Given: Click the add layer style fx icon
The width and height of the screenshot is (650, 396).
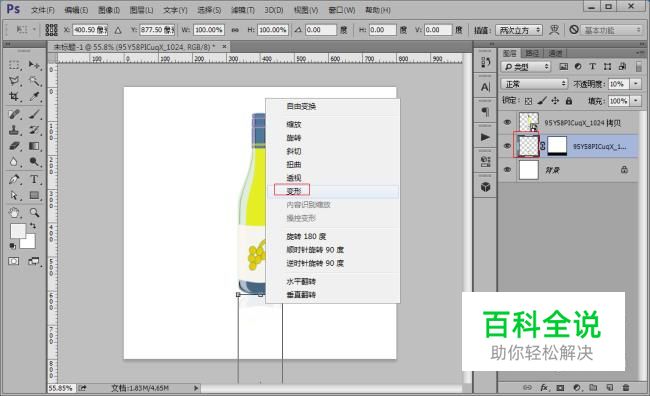Looking at the screenshot, I should click(x=544, y=387).
